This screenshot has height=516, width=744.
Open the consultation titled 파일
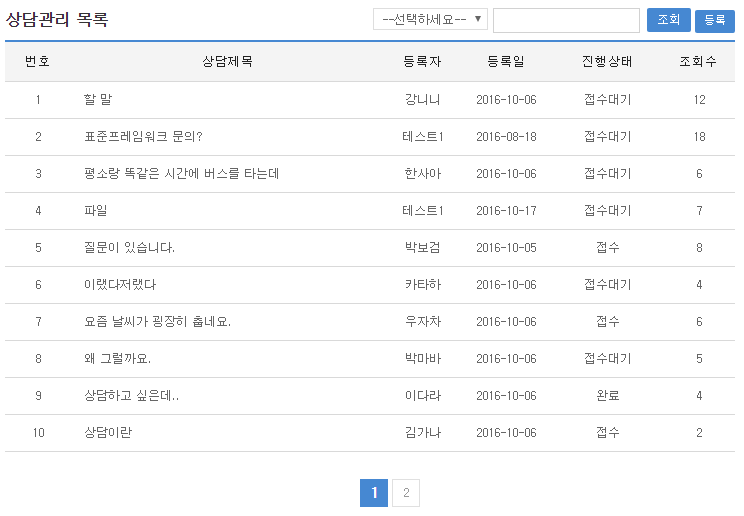(96, 211)
